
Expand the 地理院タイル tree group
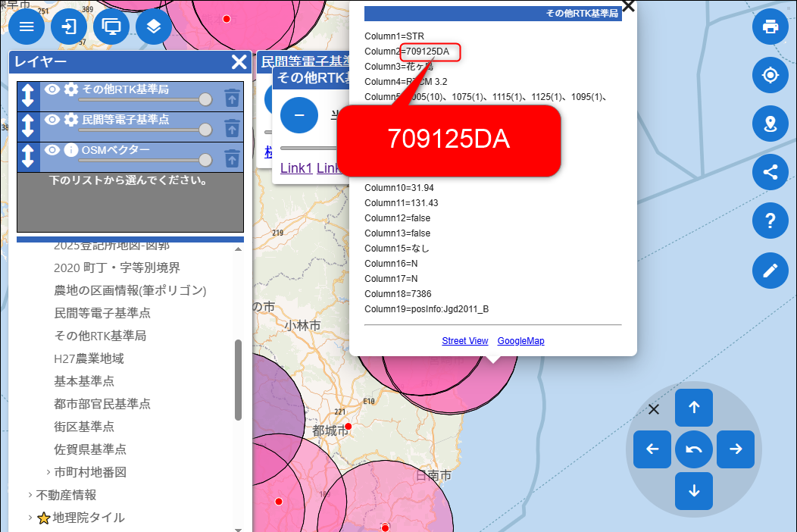click(30, 518)
